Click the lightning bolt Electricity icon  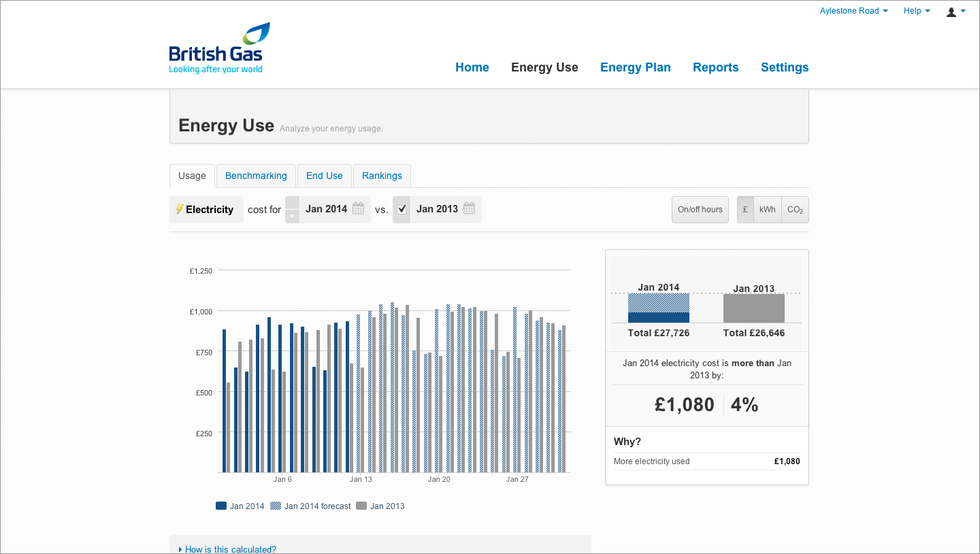(180, 210)
